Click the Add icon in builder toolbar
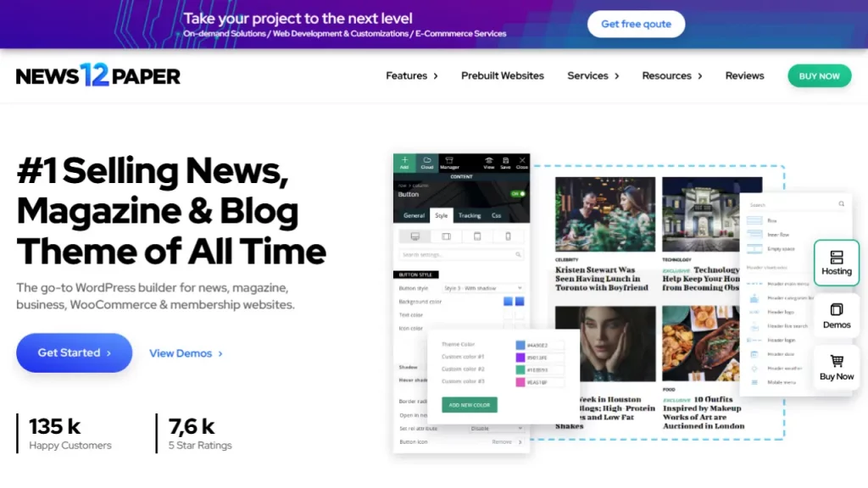Viewport: 868px width, 488px height. 404,162
